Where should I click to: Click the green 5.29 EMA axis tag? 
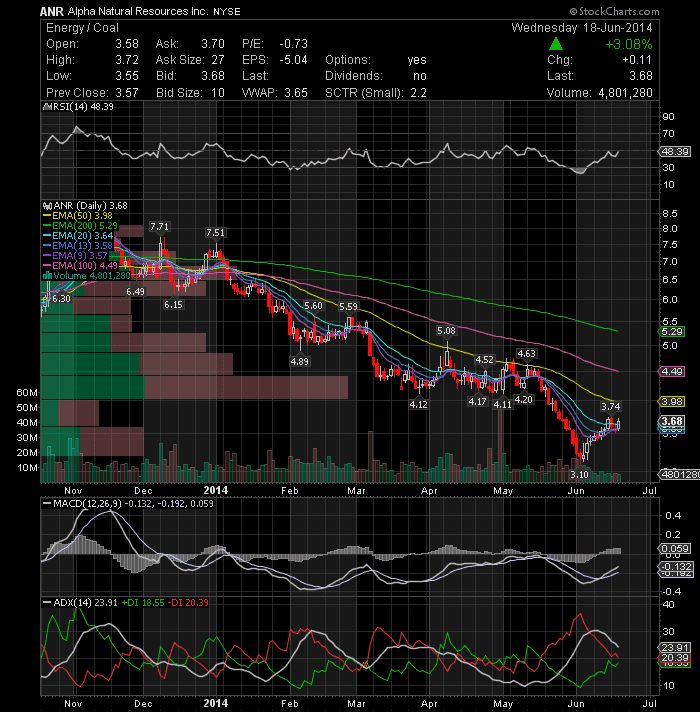[x=672, y=332]
